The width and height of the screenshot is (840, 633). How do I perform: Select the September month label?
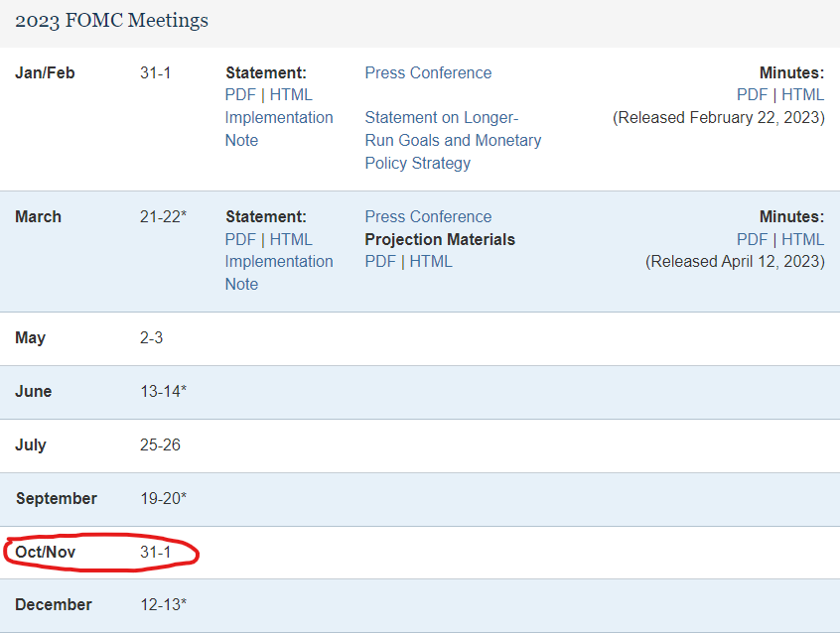click(57, 499)
